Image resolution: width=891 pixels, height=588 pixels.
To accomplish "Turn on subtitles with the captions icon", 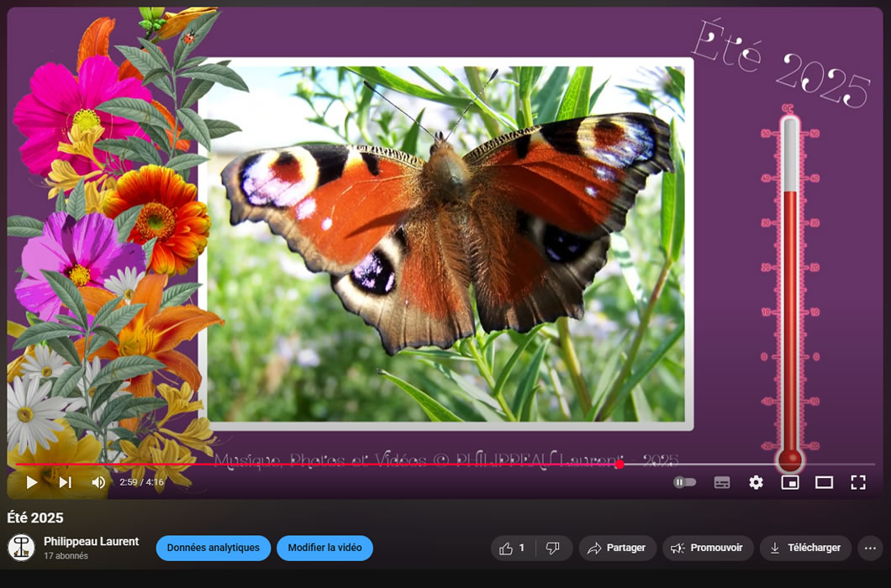I will 722,482.
